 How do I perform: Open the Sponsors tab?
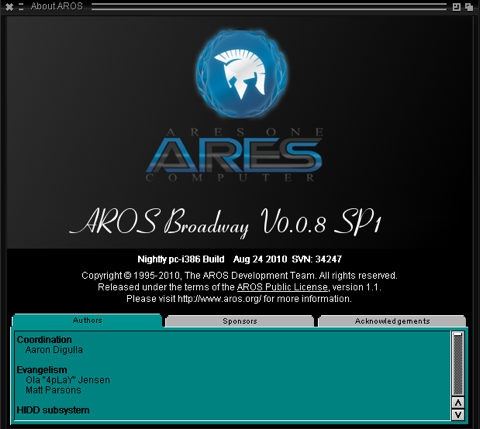[240, 321]
